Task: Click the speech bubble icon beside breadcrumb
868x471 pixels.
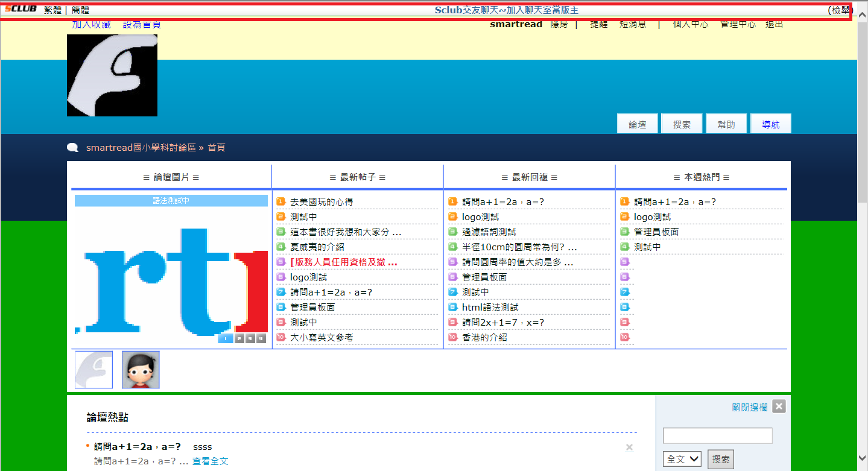Action: [73, 148]
